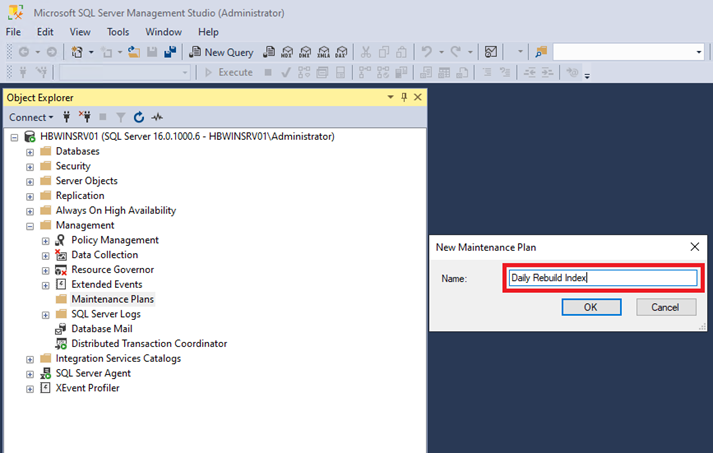This screenshot has height=453, width=713.
Task: Refresh the Object Explorer tree
Action: point(139,117)
